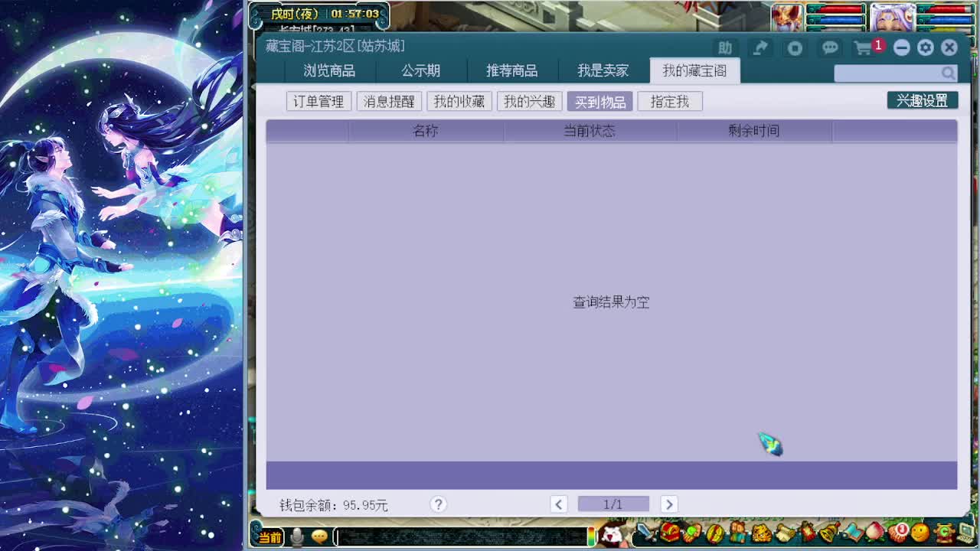Click the question mark help icon
Screen dimensions: 980x551
[x=438, y=504]
